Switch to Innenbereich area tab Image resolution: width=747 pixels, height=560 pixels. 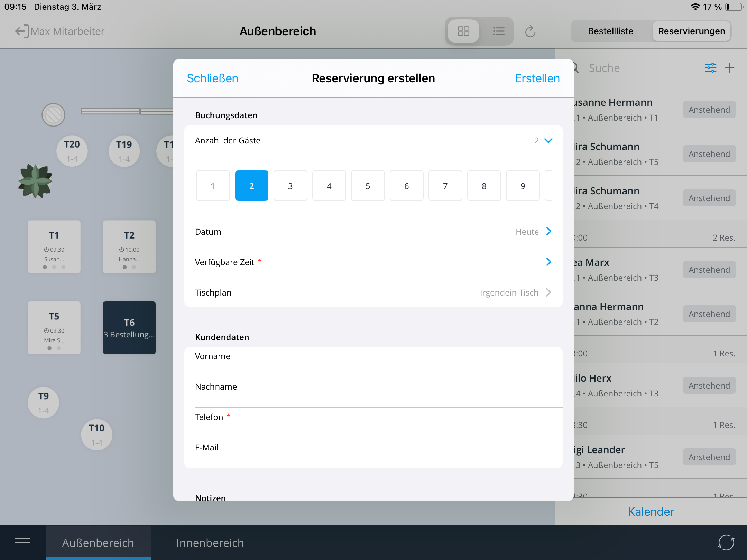click(210, 543)
